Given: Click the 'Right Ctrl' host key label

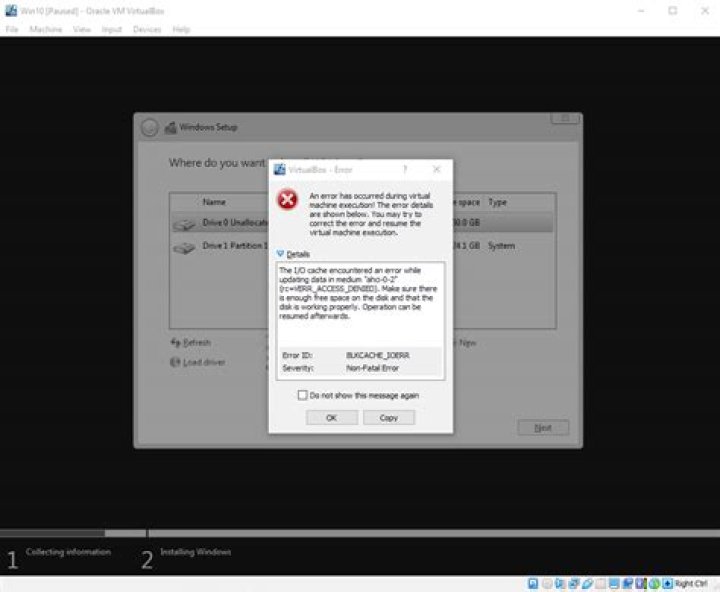Looking at the screenshot, I should (692, 584).
